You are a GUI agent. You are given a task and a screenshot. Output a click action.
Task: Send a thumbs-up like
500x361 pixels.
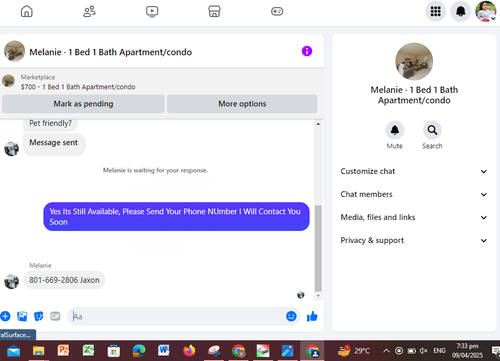tap(312, 316)
